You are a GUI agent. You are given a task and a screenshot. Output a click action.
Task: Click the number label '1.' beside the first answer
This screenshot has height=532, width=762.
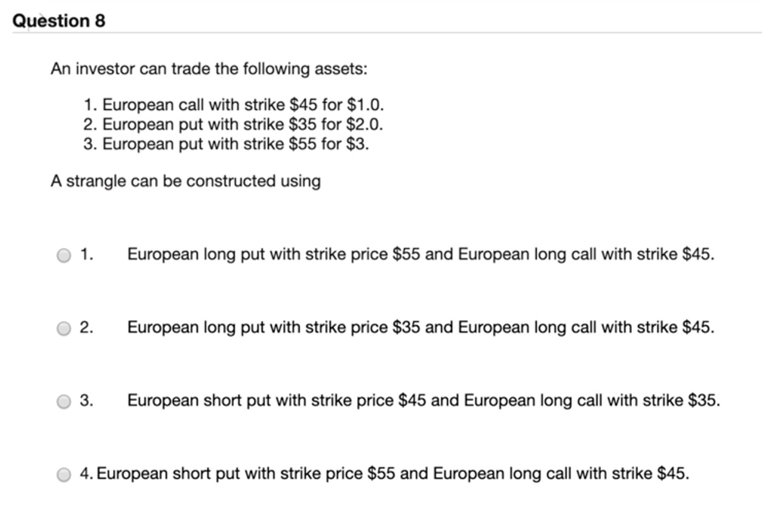[87, 254]
